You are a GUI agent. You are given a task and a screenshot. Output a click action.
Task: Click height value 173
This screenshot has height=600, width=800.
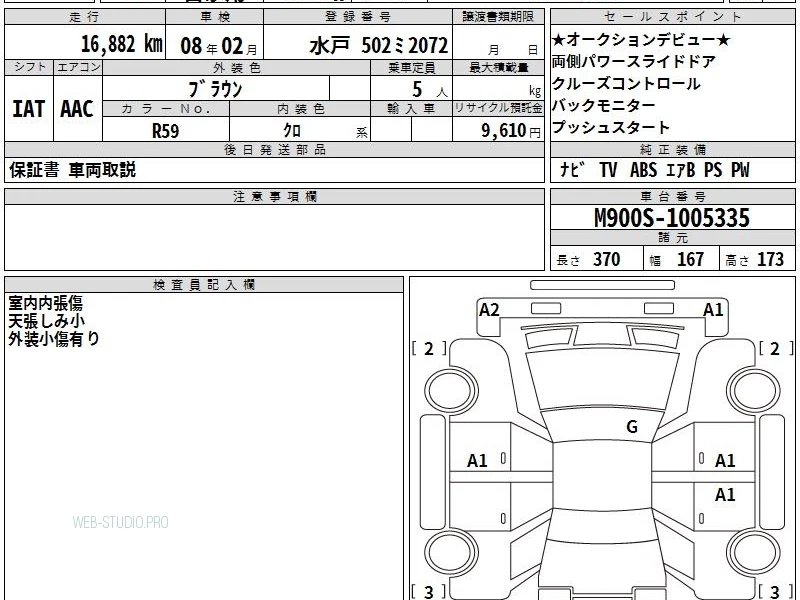[770, 260]
